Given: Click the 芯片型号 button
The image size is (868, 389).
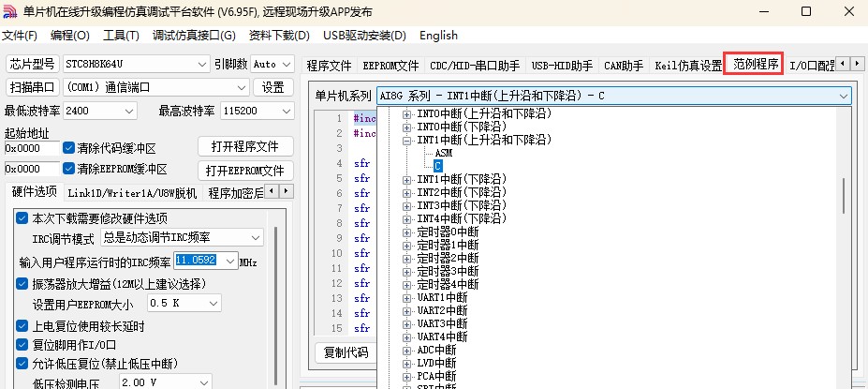Looking at the screenshot, I should click(x=33, y=64).
